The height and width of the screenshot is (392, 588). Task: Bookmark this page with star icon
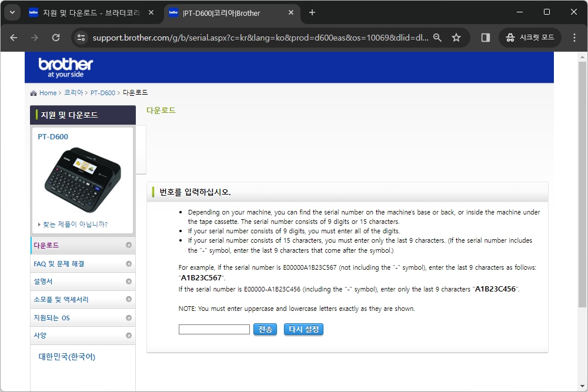point(456,38)
